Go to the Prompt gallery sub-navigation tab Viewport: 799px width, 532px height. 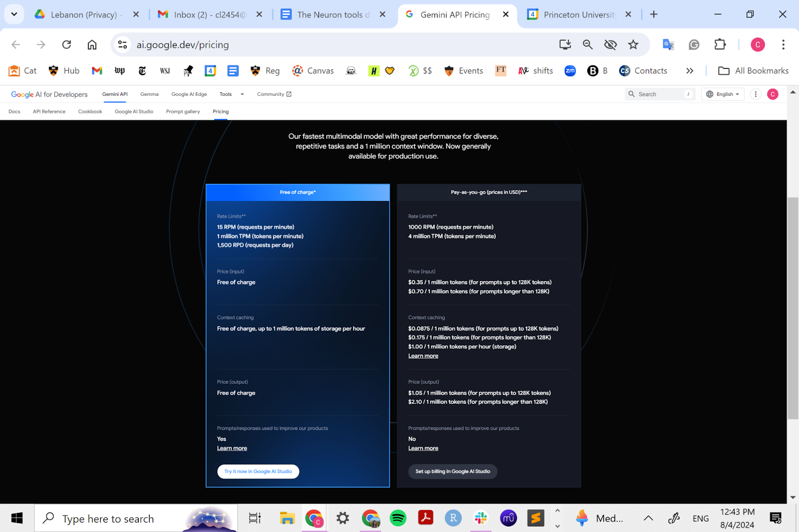(x=183, y=112)
